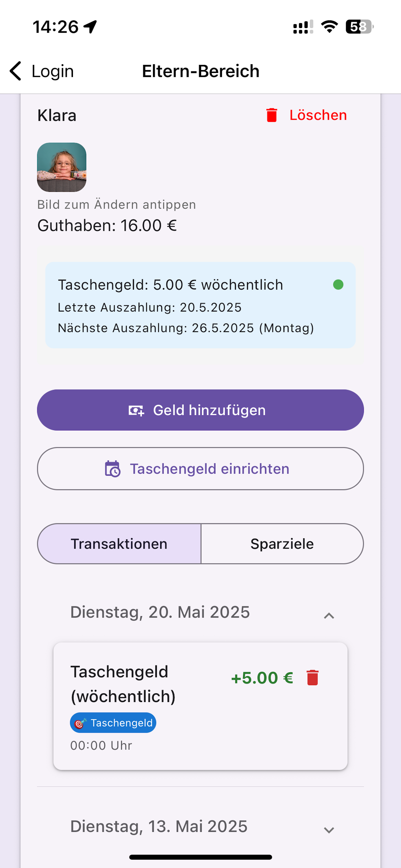
Task: Tap the red trash icon beside Löschen
Action: click(x=272, y=115)
